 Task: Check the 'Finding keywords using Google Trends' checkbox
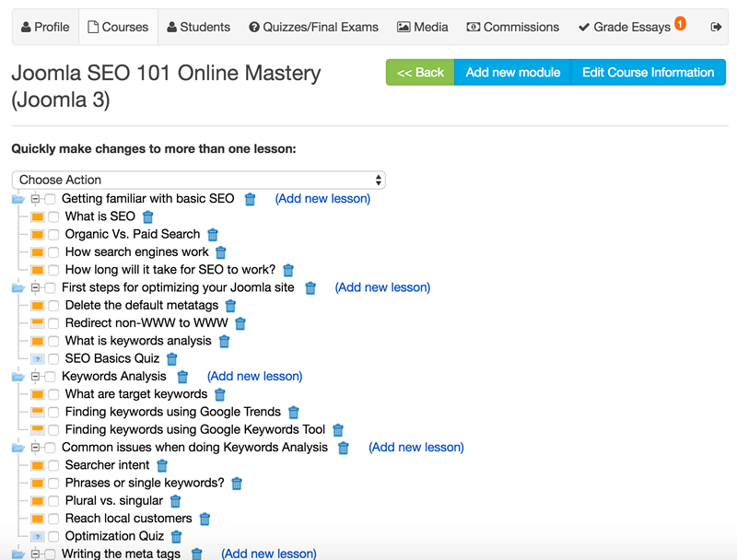point(53,412)
